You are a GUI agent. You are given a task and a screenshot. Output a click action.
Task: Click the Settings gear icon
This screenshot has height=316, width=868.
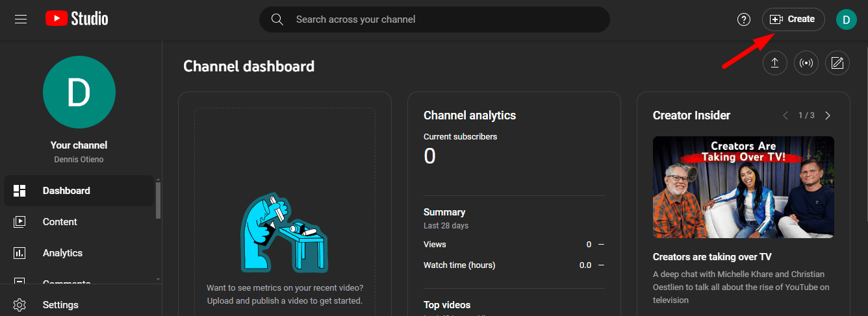pyautogui.click(x=19, y=305)
